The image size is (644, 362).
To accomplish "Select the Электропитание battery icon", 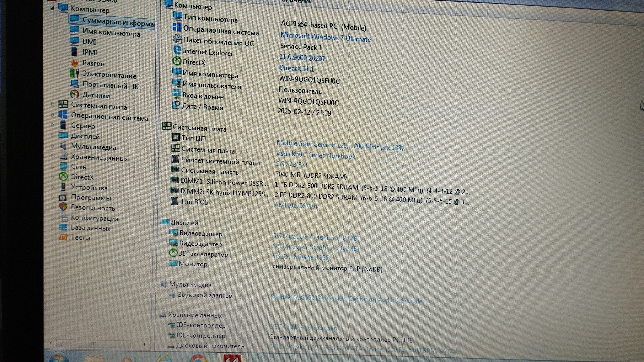I will [74, 73].
